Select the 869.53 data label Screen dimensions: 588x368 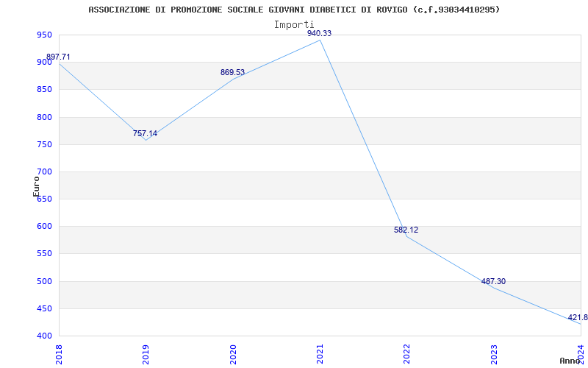click(x=232, y=72)
